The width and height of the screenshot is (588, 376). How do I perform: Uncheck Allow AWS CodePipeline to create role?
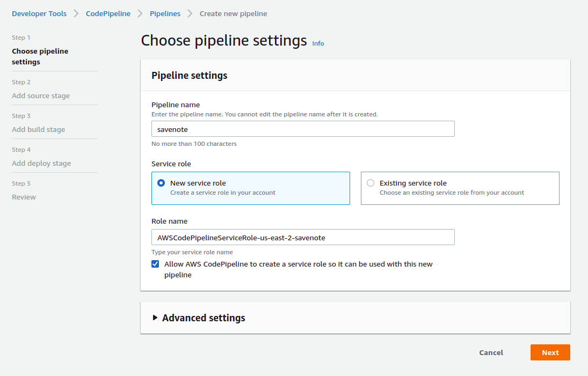point(155,264)
